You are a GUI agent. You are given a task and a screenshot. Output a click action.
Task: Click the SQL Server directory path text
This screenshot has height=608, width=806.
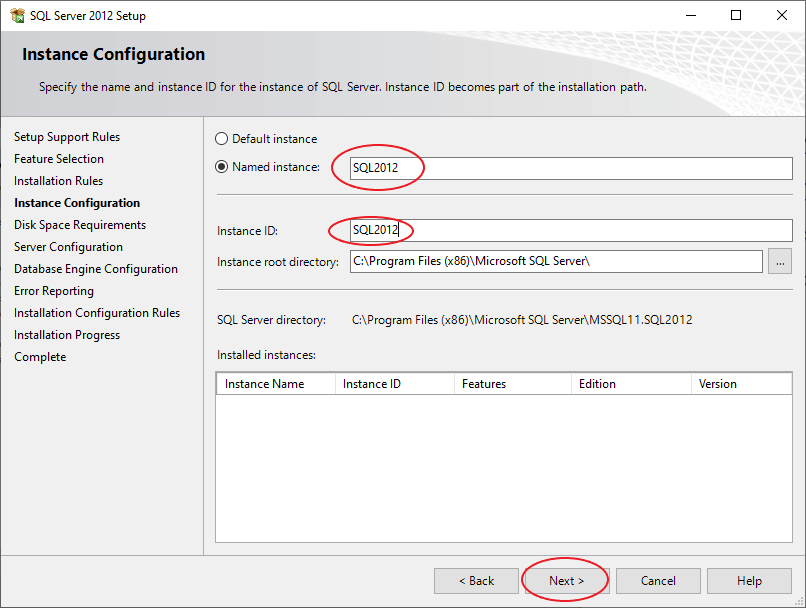coord(522,320)
